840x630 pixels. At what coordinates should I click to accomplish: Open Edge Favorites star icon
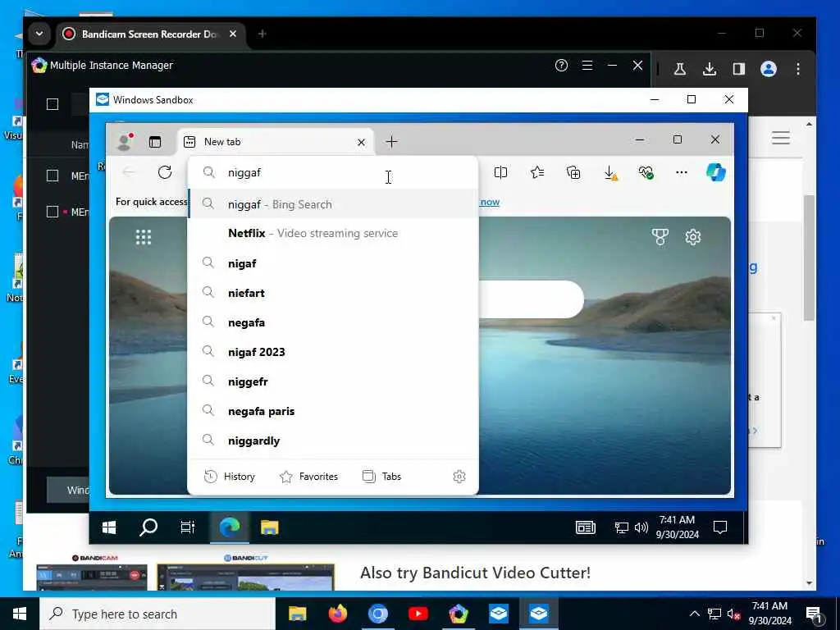536,172
